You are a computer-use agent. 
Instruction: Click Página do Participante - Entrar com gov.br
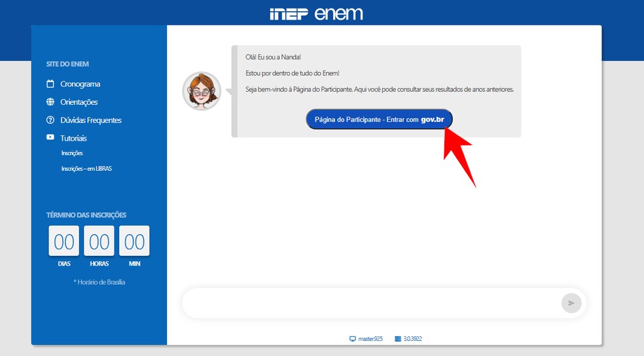[379, 120]
